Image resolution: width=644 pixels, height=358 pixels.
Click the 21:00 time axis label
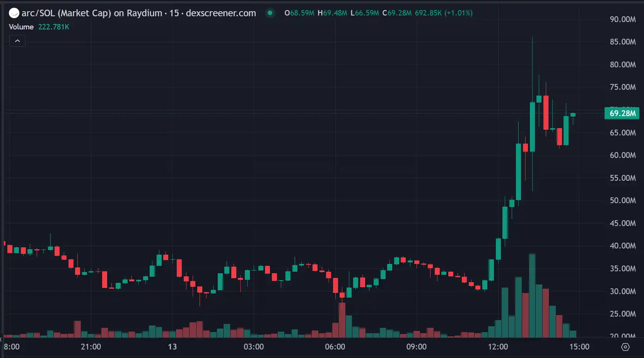91,347
